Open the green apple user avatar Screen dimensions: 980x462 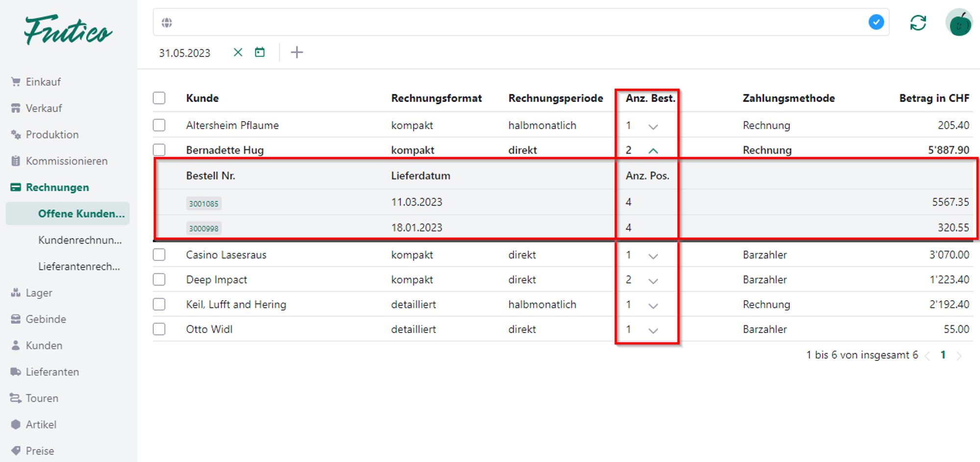pyautogui.click(x=959, y=23)
